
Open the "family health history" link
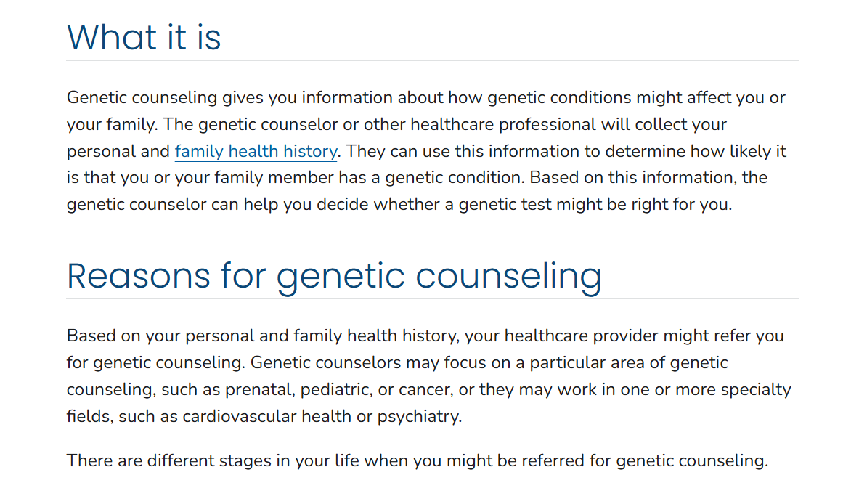coord(256,151)
